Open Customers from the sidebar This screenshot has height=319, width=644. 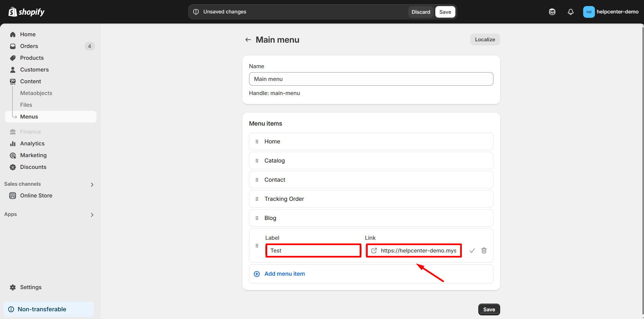click(34, 70)
